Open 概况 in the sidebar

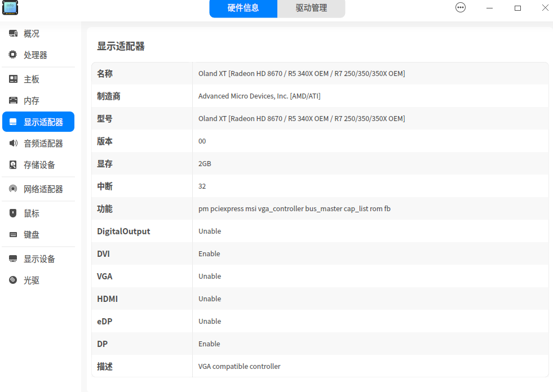click(38, 33)
